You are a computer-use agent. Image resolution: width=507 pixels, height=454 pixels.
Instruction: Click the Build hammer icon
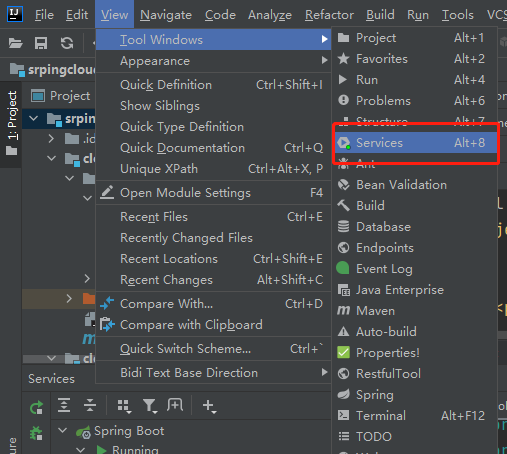pyautogui.click(x=344, y=205)
